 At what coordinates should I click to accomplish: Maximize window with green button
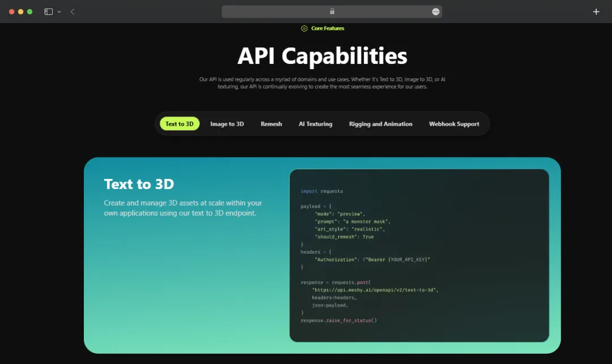tap(29, 12)
